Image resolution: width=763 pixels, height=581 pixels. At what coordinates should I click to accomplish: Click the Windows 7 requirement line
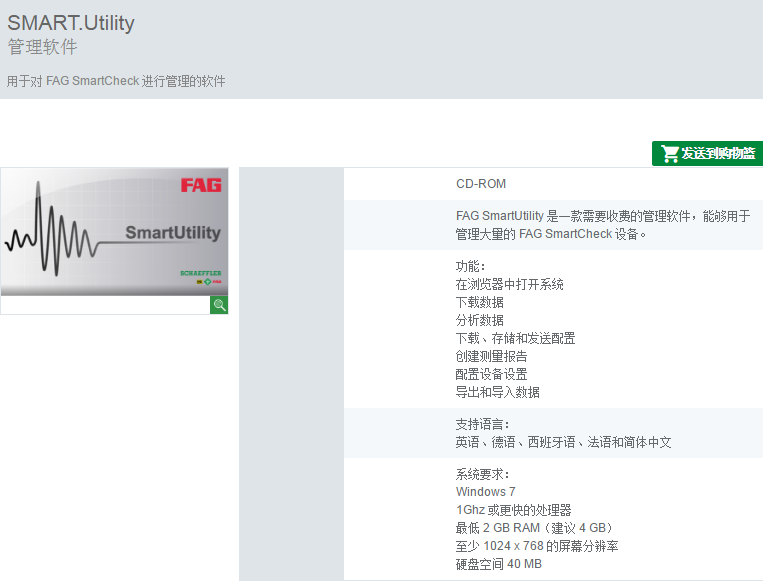[486, 492]
